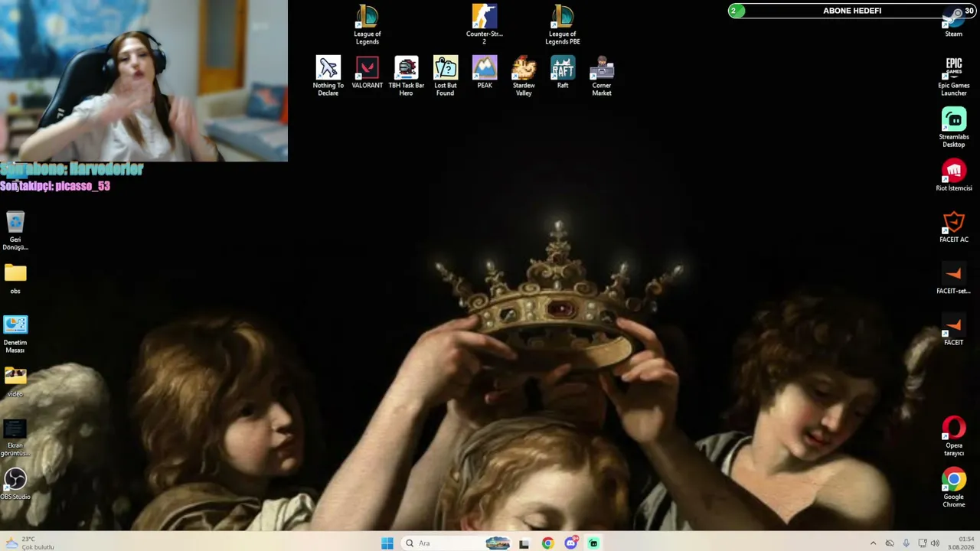
Task: Select the FACEIT AC shortcut
Action: click(954, 227)
